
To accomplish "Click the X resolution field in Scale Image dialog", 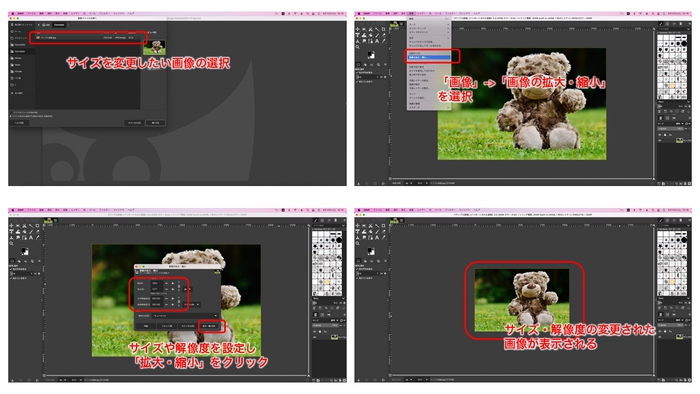I will pos(157,299).
